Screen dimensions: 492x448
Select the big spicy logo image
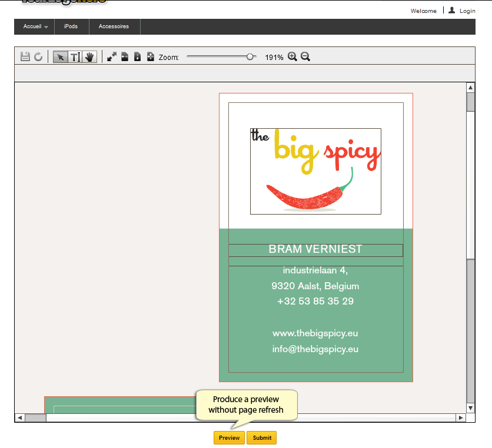click(315, 172)
